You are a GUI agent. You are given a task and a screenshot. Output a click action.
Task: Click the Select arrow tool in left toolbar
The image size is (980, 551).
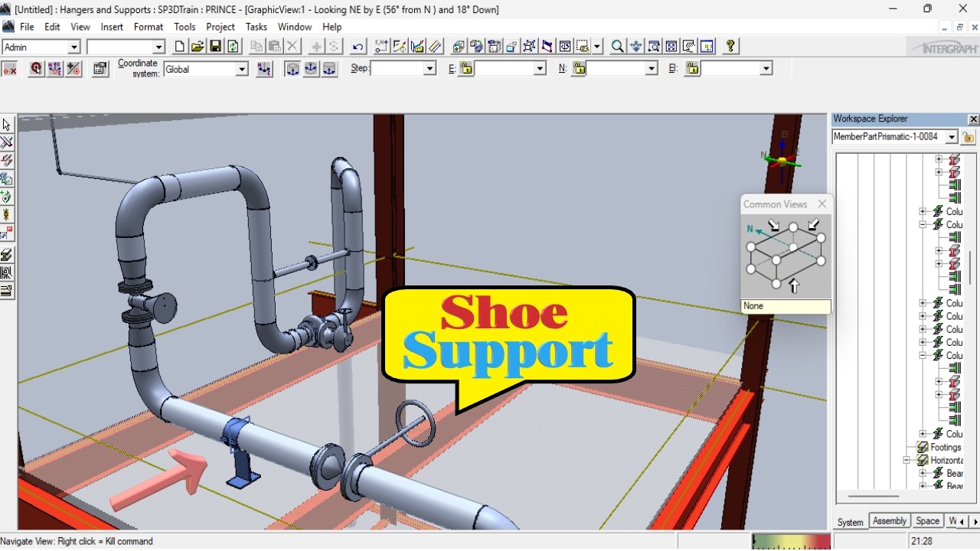point(7,125)
